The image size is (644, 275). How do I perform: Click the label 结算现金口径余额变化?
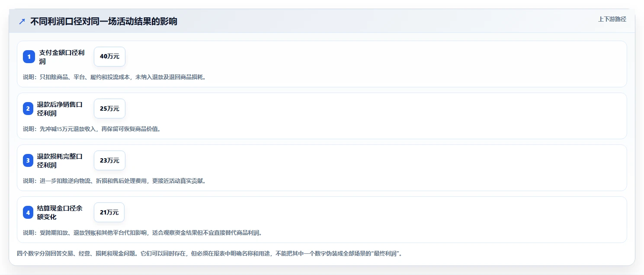point(60,212)
